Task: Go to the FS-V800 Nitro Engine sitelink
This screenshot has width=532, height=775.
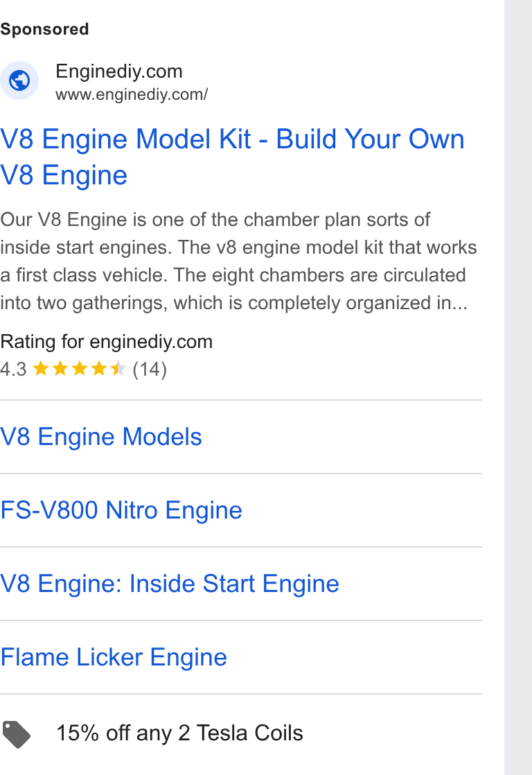Action: coord(121,510)
